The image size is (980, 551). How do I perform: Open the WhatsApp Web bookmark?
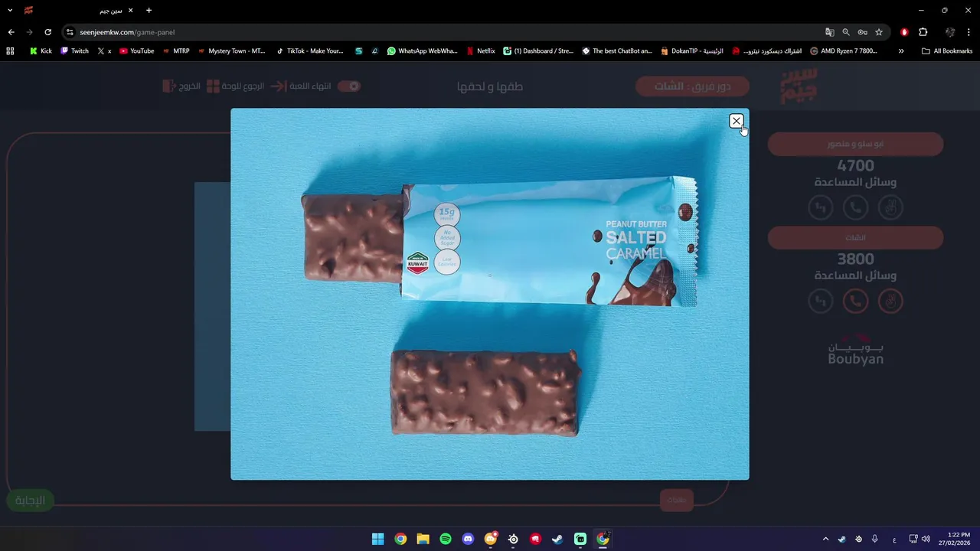click(x=422, y=51)
